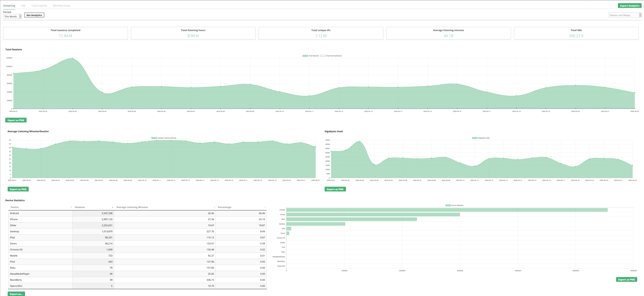The image size is (644, 296).
Task: Toggle Total Ads Impressions legend series
Action: (323, 56)
